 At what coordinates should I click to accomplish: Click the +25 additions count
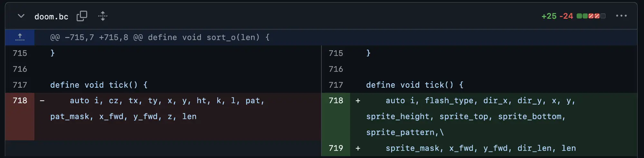tap(549, 16)
